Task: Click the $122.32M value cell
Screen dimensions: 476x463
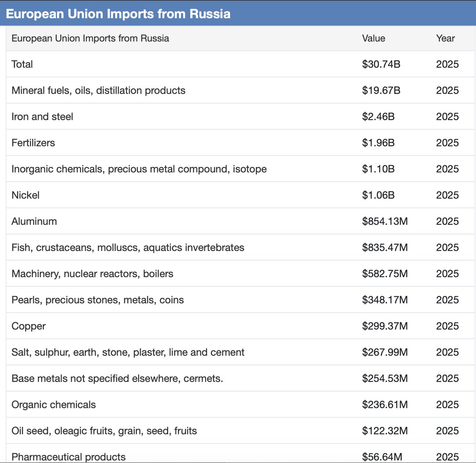Action: pos(385,431)
